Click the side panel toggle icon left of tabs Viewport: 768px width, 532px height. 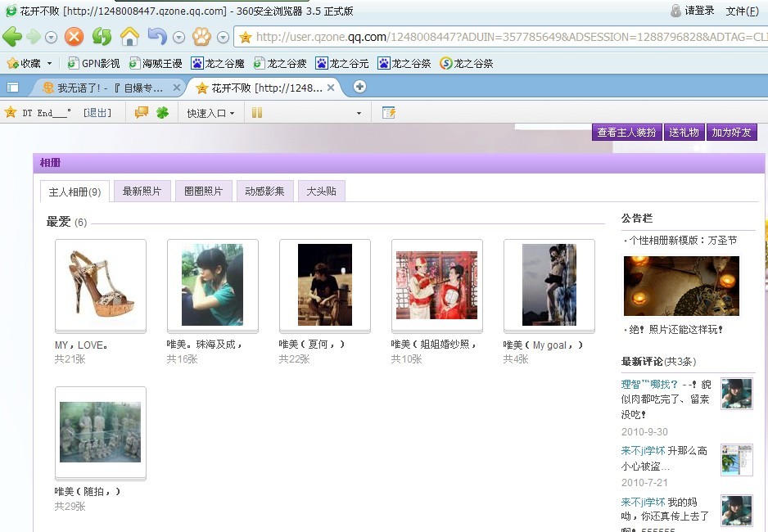(13, 88)
